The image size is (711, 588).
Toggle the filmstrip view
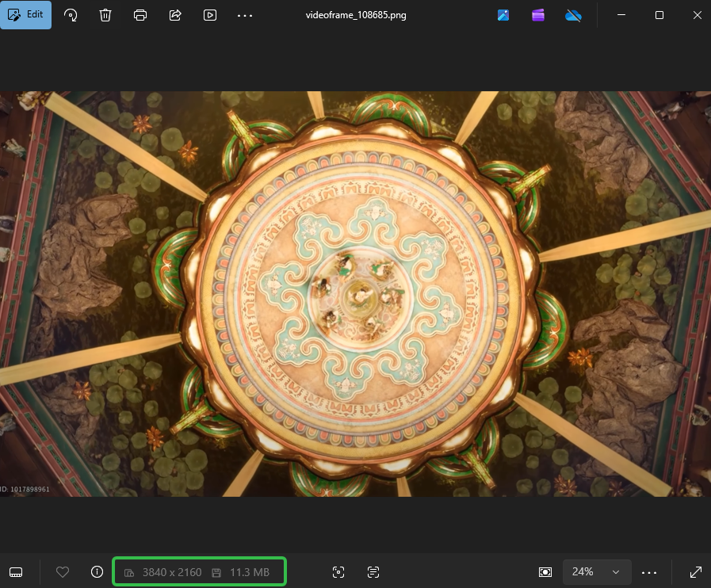coord(16,572)
